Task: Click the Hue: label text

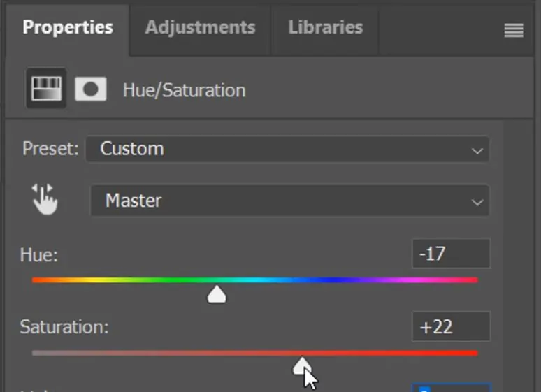Action: 38,255
